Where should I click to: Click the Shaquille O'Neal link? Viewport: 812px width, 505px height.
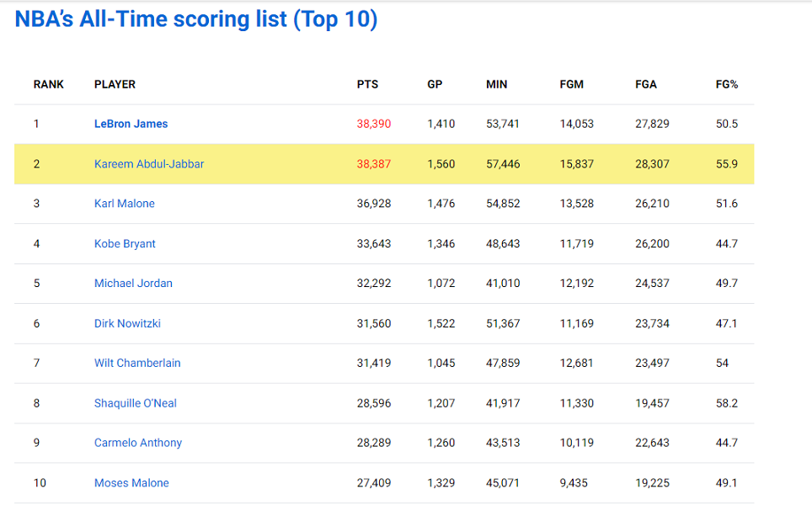point(135,403)
